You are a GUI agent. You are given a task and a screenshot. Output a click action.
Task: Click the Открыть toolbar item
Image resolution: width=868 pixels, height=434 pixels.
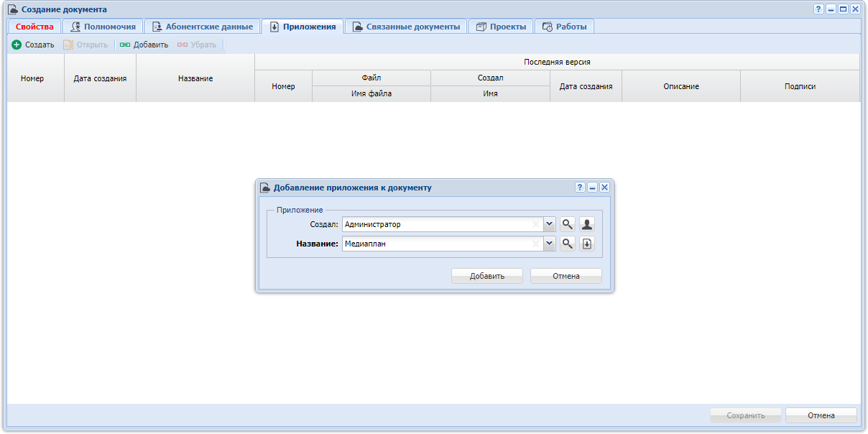pos(86,45)
